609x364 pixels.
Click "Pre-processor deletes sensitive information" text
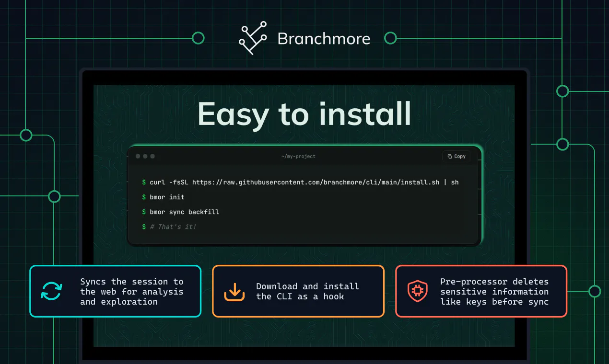pyautogui.click(x=494, y=292)
